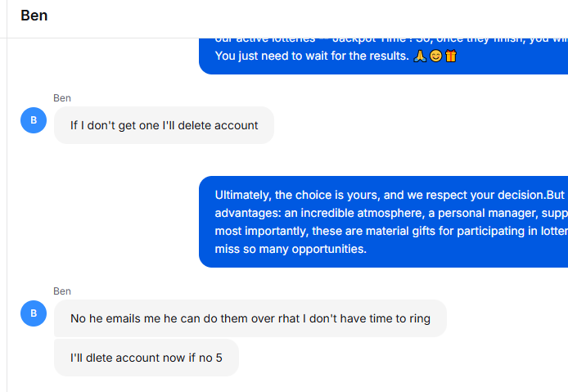This screenshot has width=568, height=392.
Task: Click the "miss so many opportunities" line
Action: point(291,249)
